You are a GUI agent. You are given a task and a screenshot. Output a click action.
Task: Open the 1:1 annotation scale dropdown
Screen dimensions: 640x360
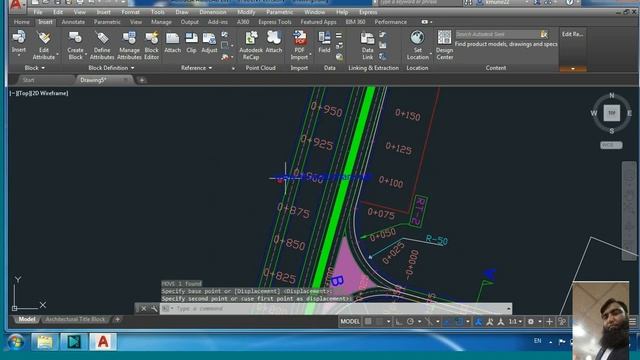point(515,322)
